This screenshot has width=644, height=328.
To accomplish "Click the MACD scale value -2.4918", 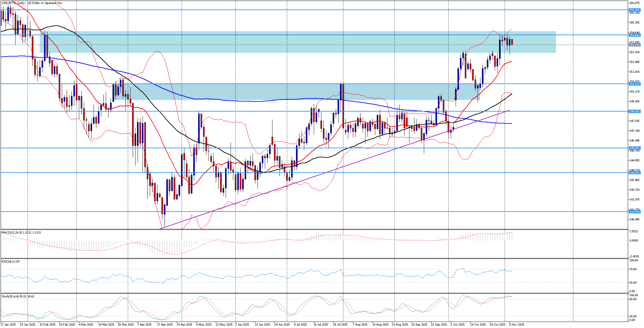I will point(634,256).
